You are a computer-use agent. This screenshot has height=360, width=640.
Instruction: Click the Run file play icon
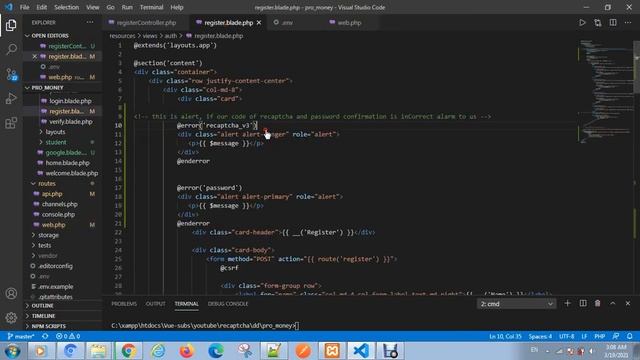point(582,23)
